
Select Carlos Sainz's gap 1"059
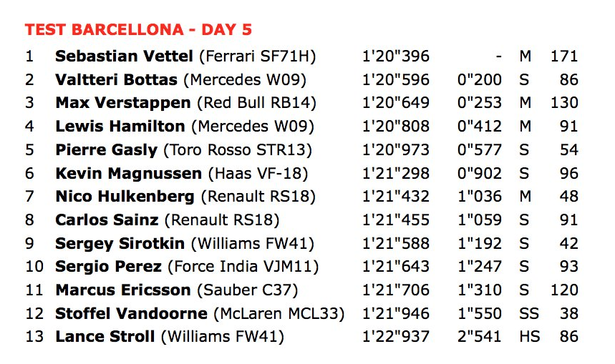click(480, 220)
